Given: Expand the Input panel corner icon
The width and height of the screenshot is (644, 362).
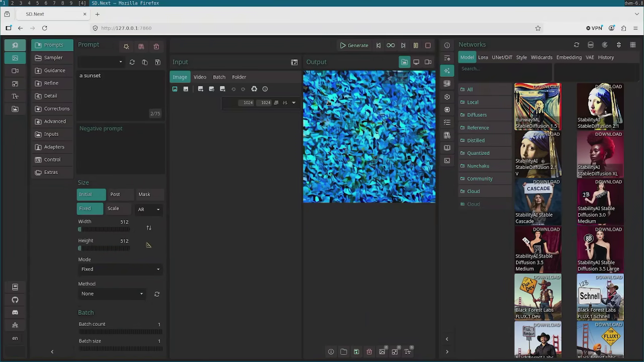Looking at the screenshot, I should (x=294, y=62).
